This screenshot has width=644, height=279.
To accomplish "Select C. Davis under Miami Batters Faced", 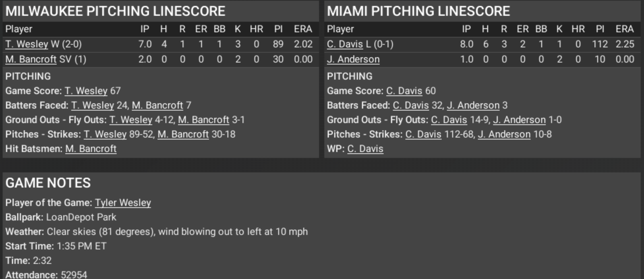I will 411,105.
